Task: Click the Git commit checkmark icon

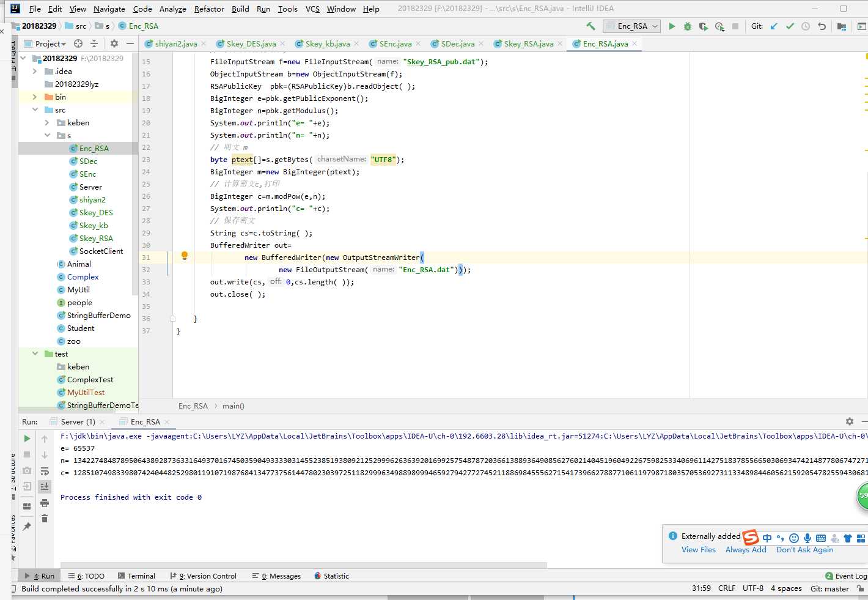Action: tap(790, 26)
